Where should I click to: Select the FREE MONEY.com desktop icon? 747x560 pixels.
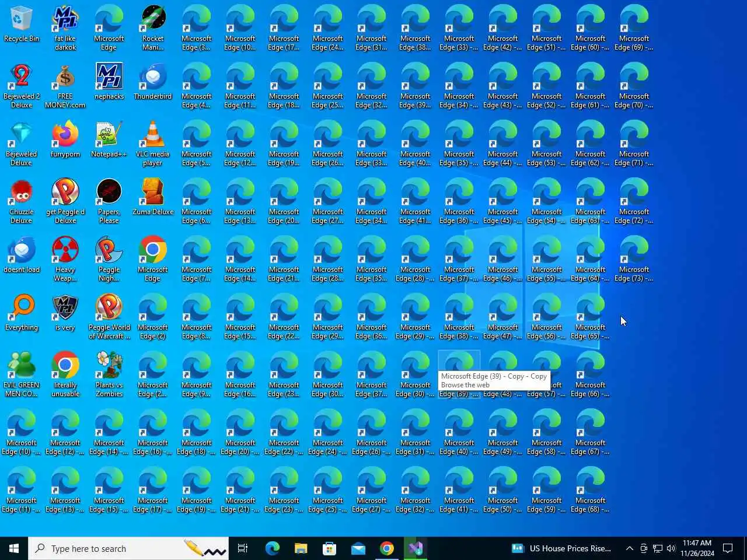click(65, 86)
